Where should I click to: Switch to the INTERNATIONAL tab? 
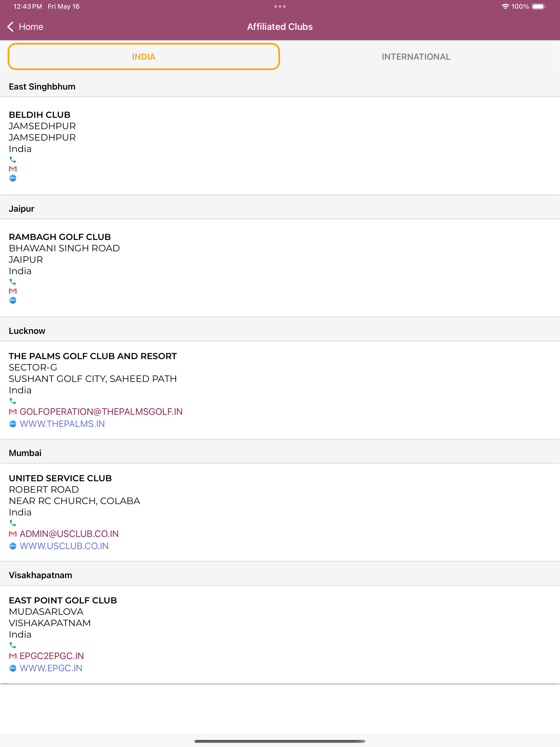coord(416,57)
